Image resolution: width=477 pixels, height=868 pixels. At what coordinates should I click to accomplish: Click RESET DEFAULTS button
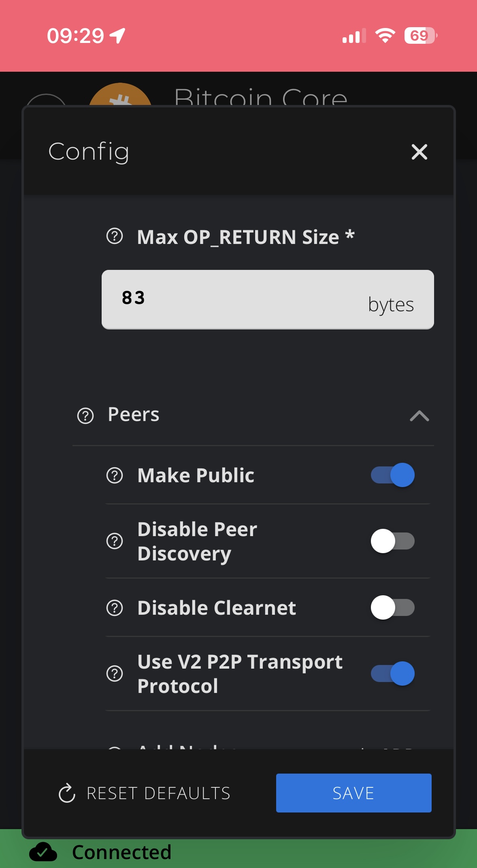[145, 793]
